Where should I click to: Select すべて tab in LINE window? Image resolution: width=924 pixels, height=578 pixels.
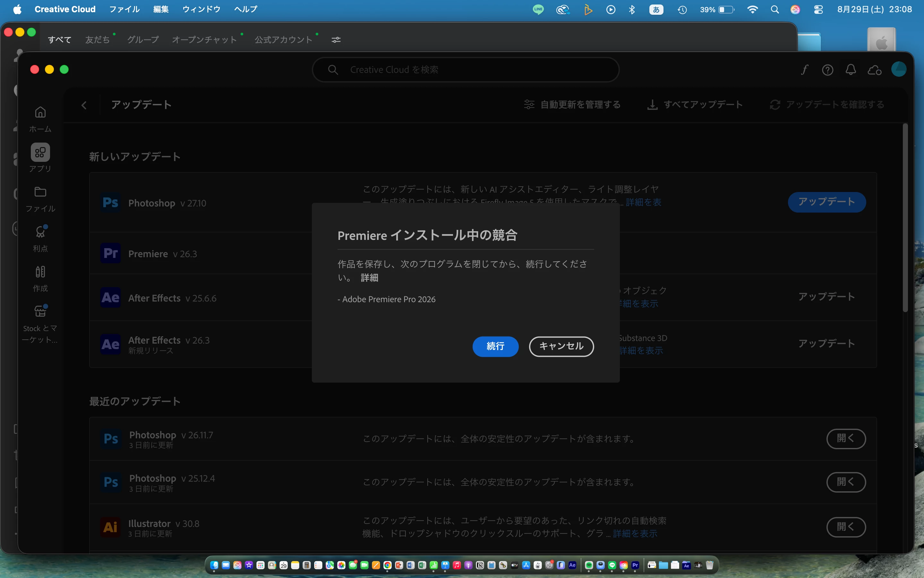point(60,40)
